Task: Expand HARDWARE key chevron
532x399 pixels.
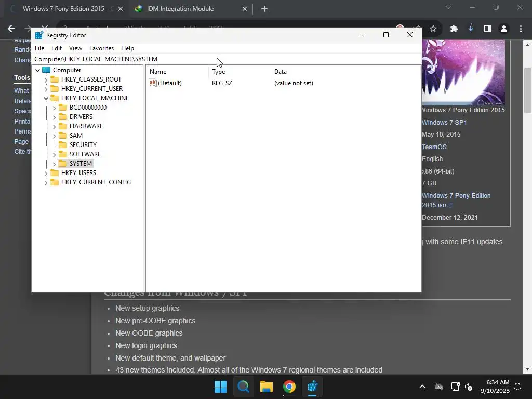Action: tap(54, 126)
